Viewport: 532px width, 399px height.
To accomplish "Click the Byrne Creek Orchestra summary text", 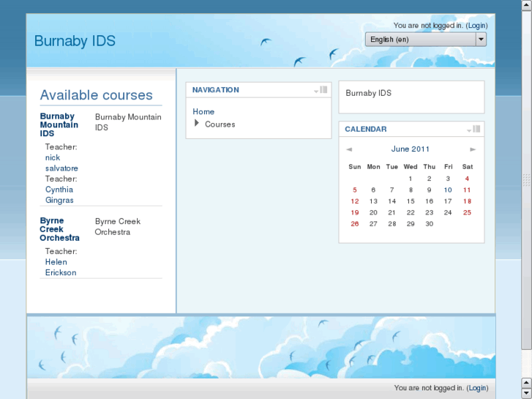I will click(117, 226).
